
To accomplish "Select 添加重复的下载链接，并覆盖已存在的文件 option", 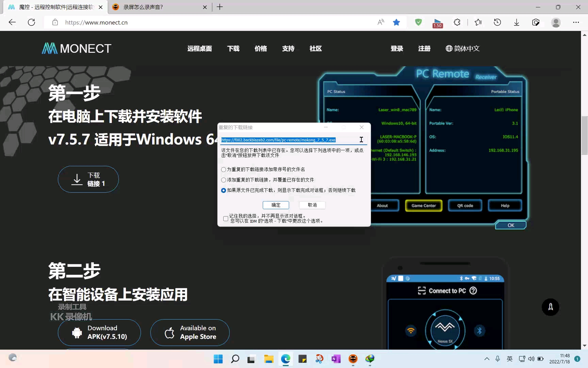I will tap(268, 180).
